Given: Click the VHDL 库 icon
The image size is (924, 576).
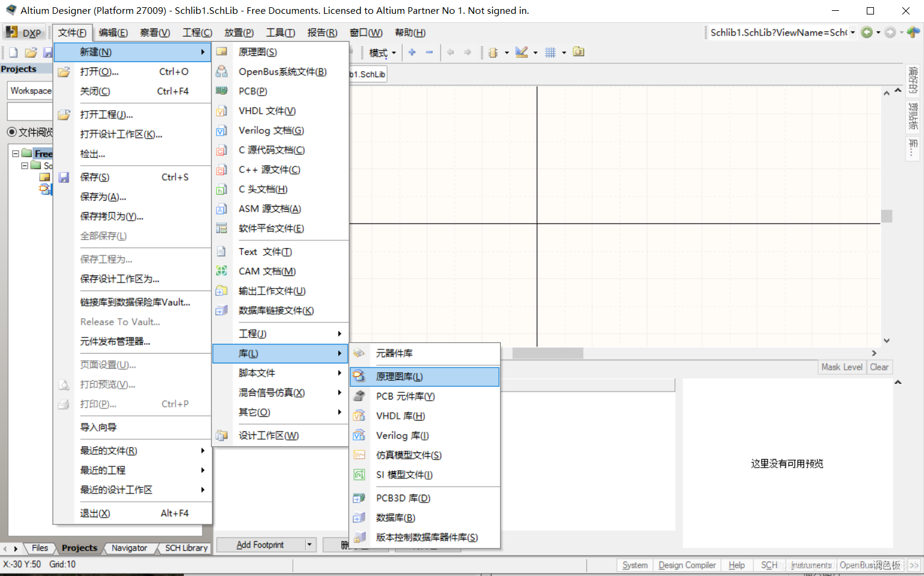Looking at the screenshot, I should click(359, 416).
